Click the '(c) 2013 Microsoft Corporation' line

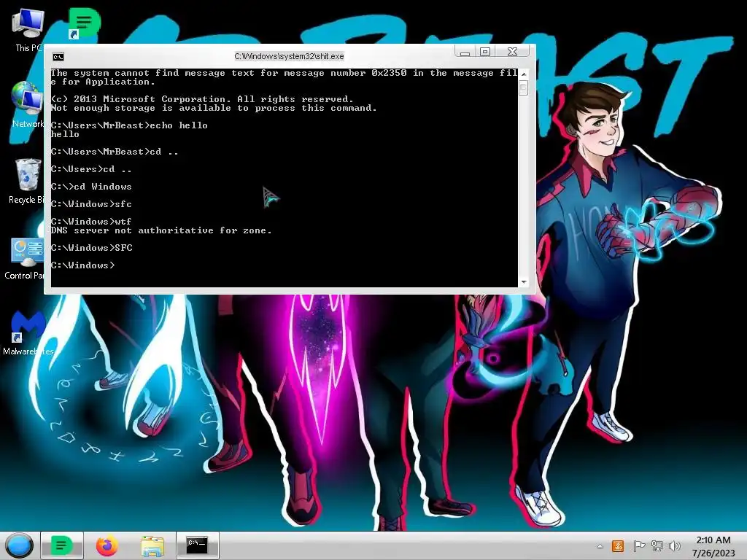(x=203, y=99)
